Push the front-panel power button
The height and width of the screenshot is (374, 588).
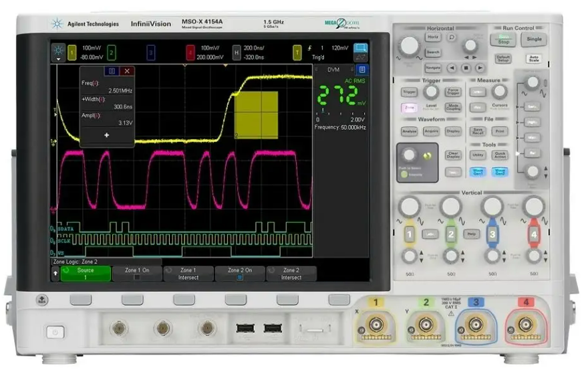(55, 332)
